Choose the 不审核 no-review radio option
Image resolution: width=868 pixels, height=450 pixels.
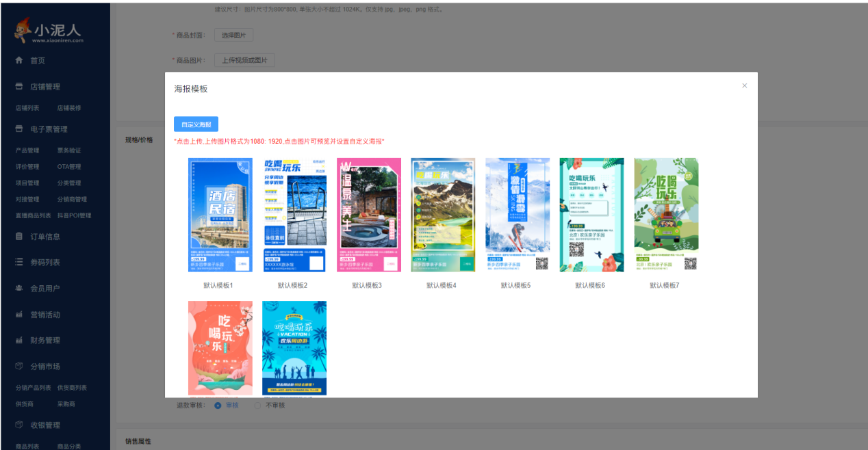pos(259,405)
